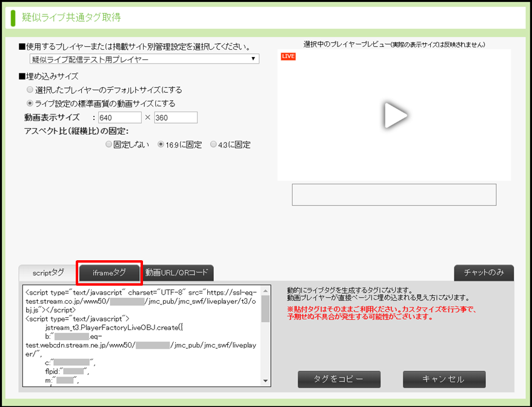Click the code textarea scrollbar thumb
The width and height of the screenshot is (532, 407).
pos(265,309)
